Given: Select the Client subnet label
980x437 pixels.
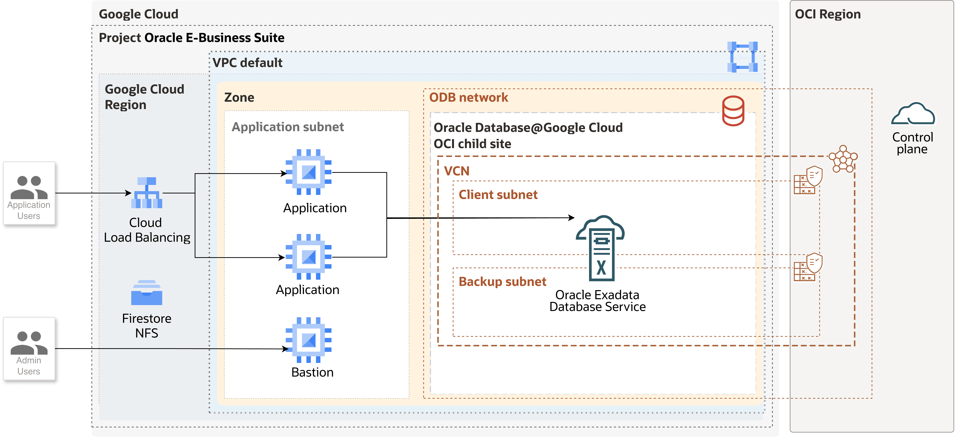Looking at the screenshot, I should click(x=499, y=194).
